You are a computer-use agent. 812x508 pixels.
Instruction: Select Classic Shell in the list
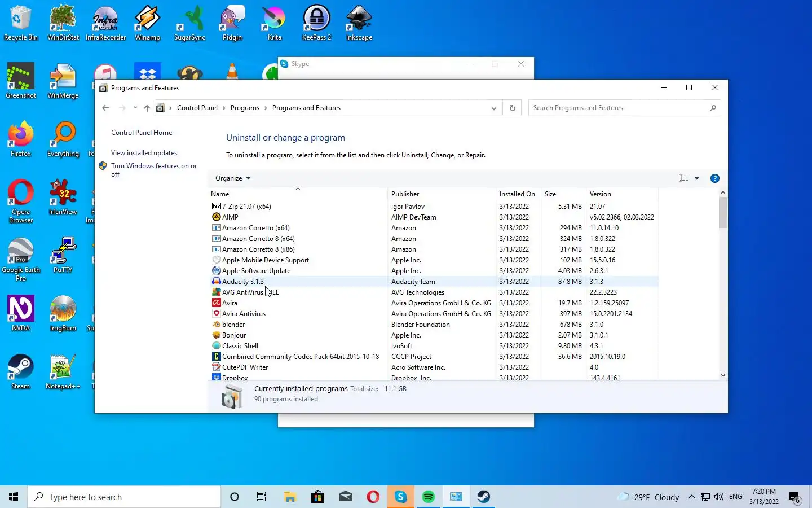(434, 346)
